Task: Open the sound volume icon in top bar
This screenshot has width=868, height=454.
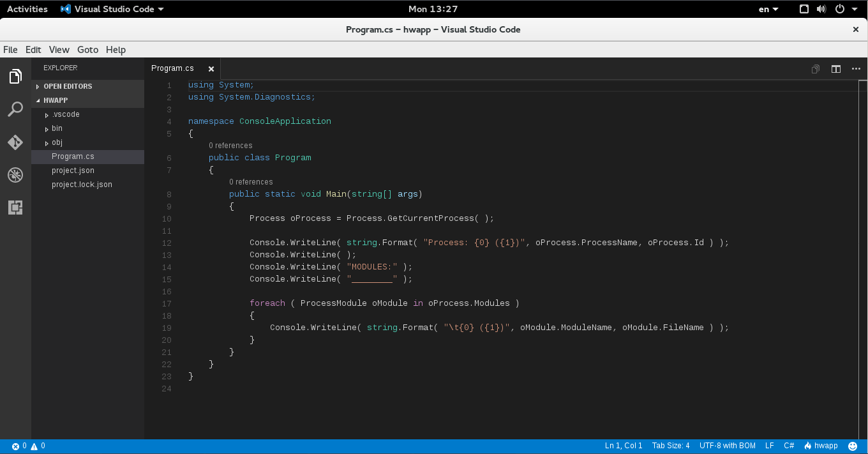Action: (821, 9)
